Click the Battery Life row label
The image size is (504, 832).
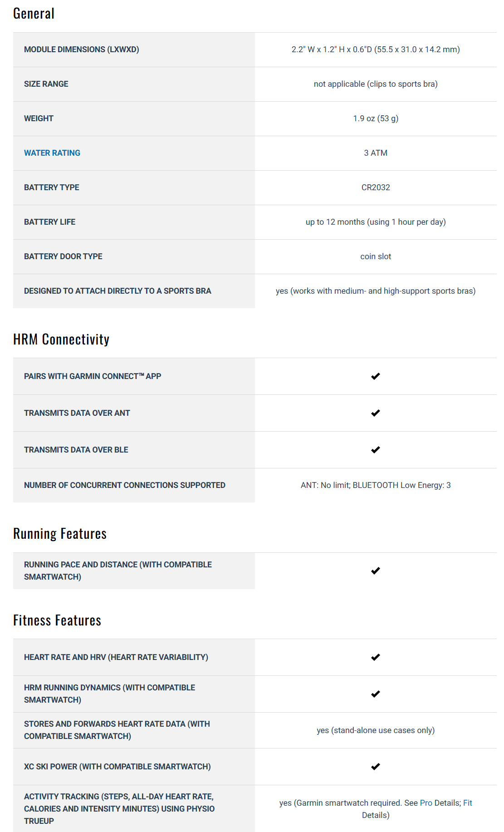50,222
